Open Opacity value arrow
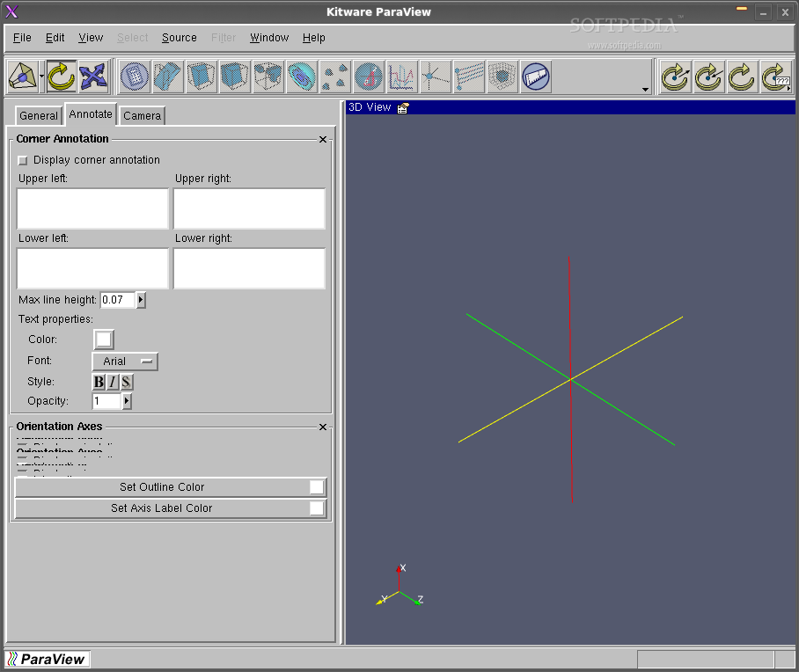Screen dimensions: 799x672 [x=127, y=401]
